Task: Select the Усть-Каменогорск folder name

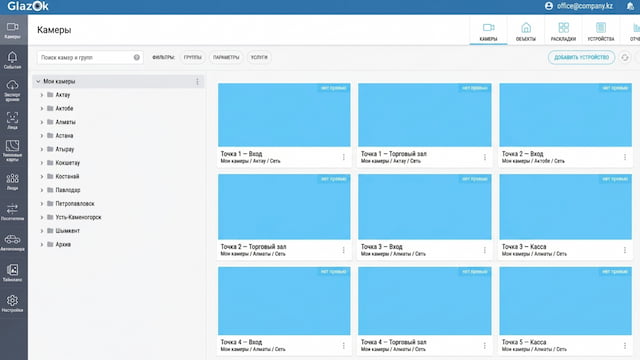Action: pyautogui.click(x=78, y=217)
